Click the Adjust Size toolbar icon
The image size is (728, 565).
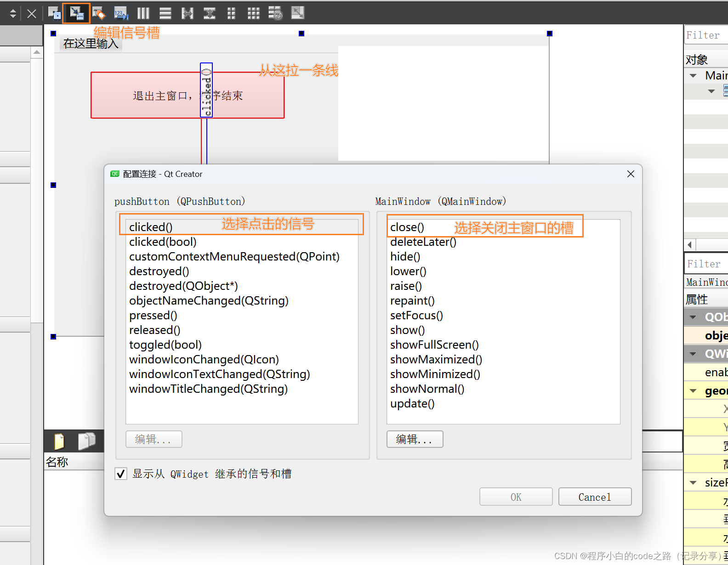pyautogui.click(x=298, y=13)
